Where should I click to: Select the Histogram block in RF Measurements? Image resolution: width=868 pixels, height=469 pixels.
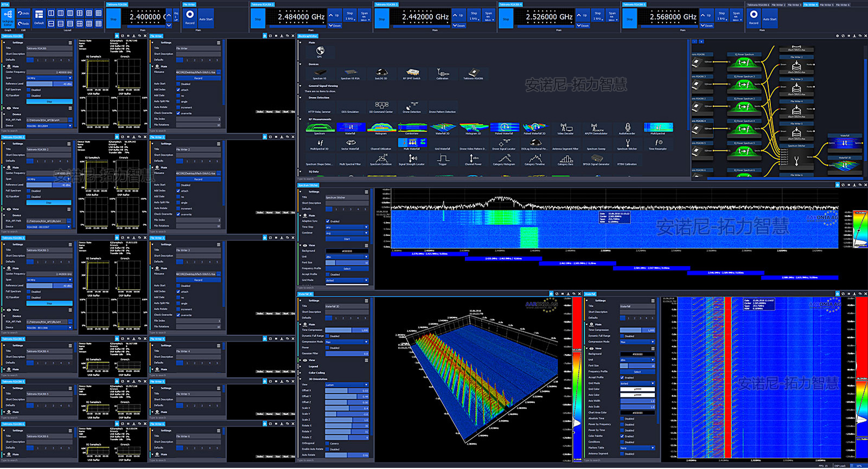(381, 129)
